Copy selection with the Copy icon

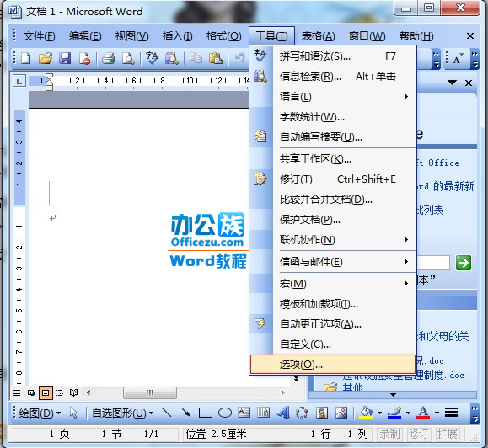click(196, 58)
